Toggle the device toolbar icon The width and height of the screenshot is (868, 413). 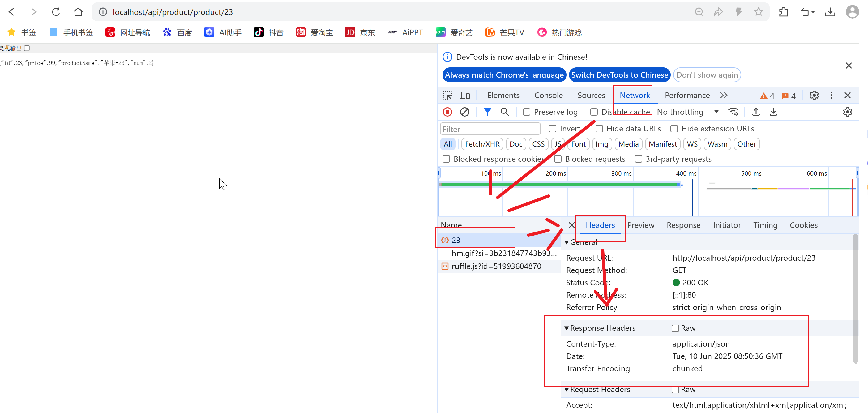pyautogui.click(x=465, y=95)
